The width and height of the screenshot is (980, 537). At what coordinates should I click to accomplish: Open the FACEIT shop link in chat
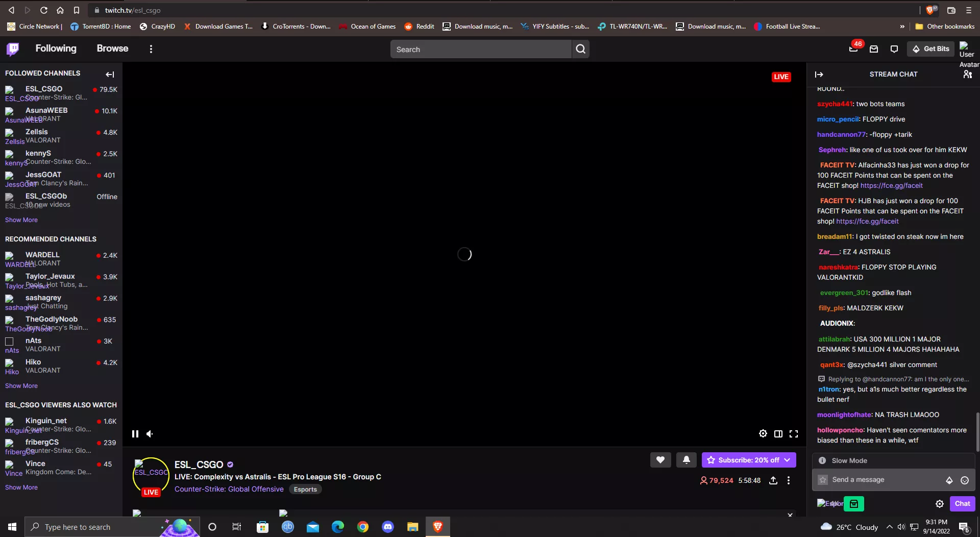[891, 185]
